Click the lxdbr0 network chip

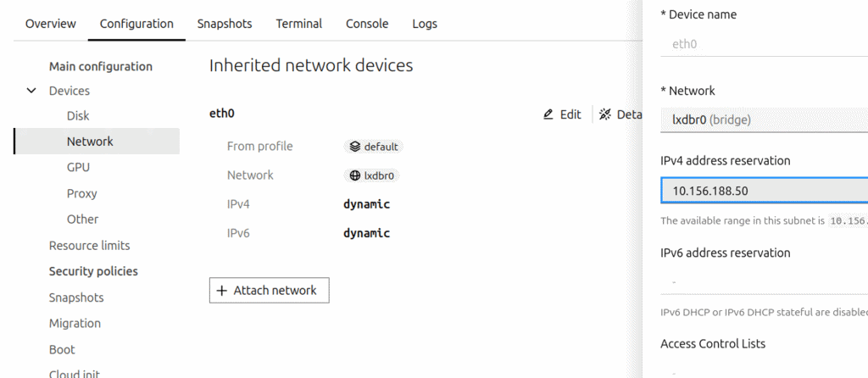(373, 175)
